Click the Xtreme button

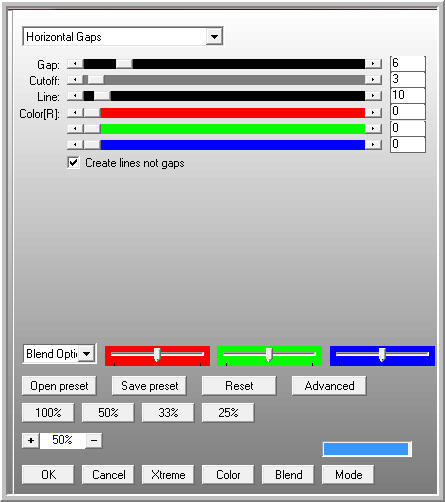[x=168, y=475]
